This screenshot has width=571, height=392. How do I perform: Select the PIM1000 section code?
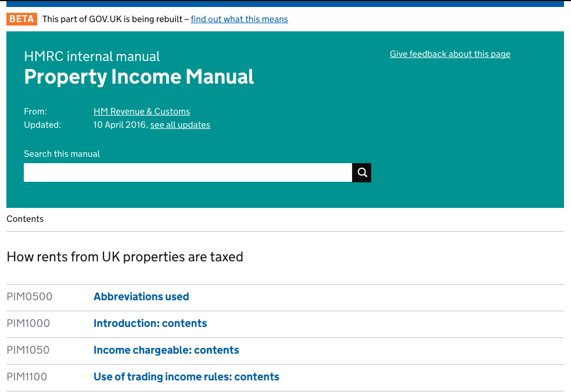pyautogui.click(x=28, y=323)
